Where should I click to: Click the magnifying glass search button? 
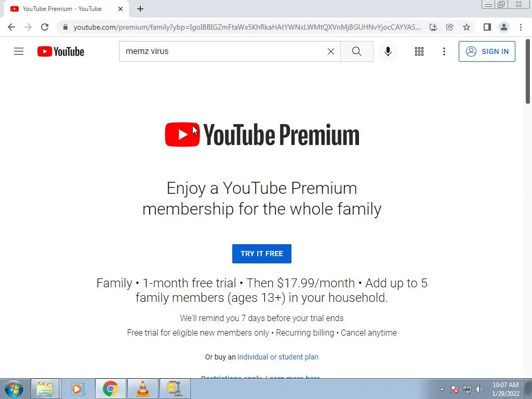click(x=356, y=51)
